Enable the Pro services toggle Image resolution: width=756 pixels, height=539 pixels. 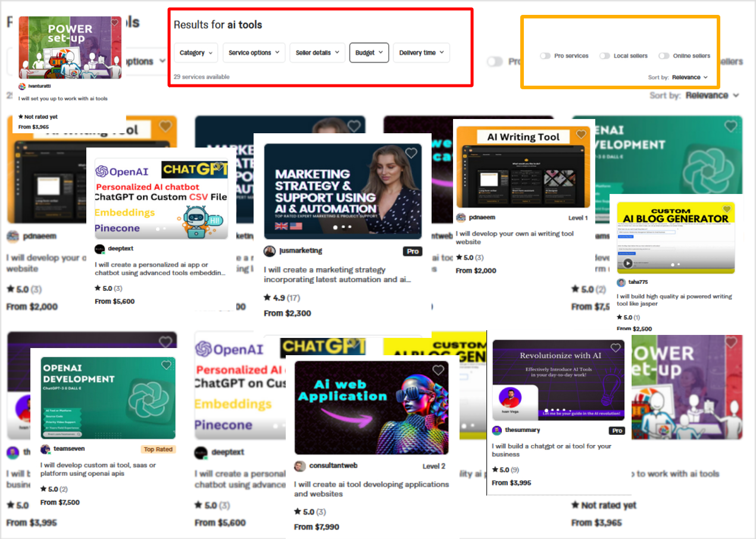pyautogui.click(x=545, y=56)
